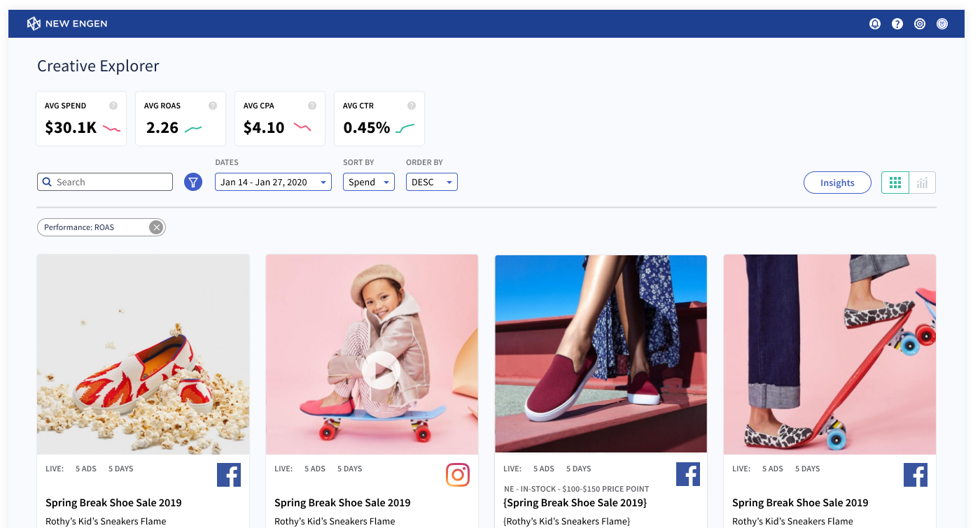The height and width of the screenshot is (528, 980).
Task: Click the AVG ROAS 2.26 value
Action: click(x=162, y=127)
